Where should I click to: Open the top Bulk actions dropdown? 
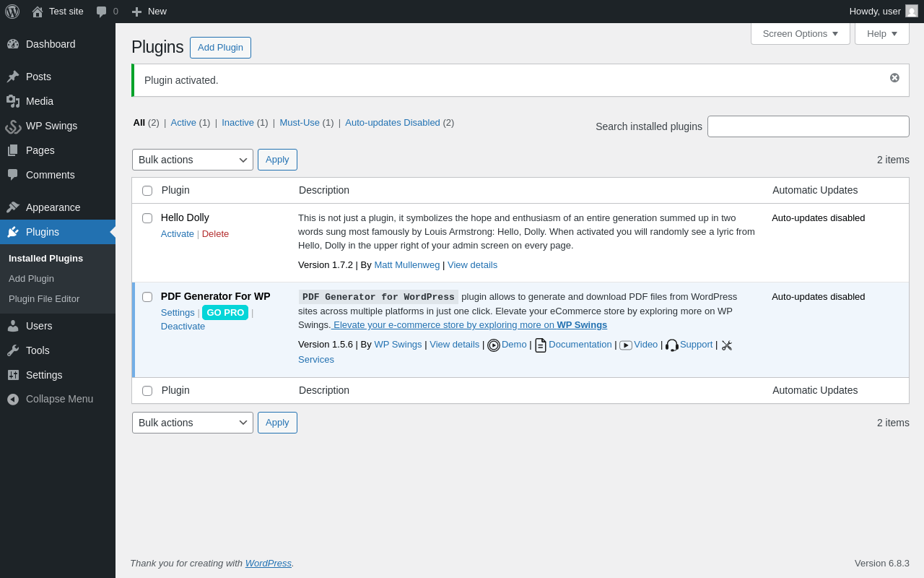pos(192,160)
